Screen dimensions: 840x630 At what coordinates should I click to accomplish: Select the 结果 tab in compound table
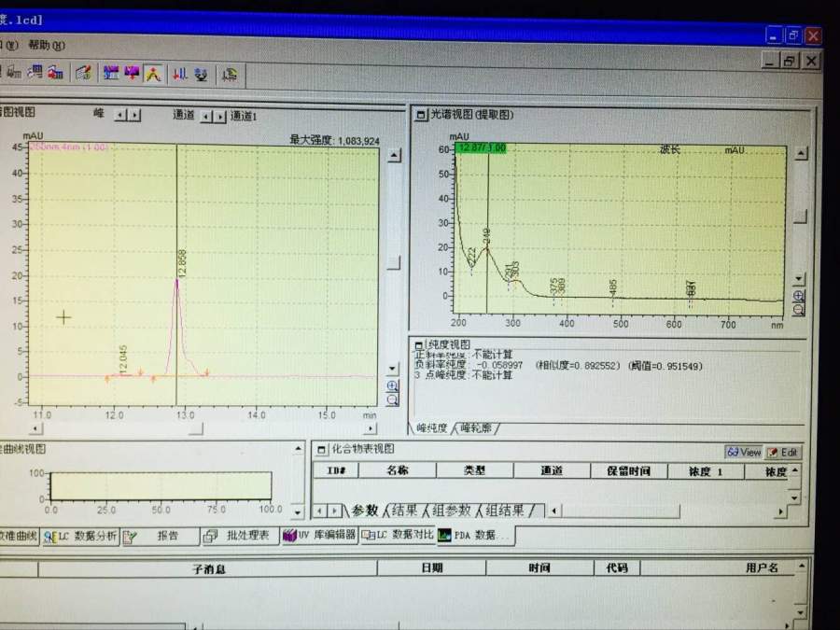404,511
